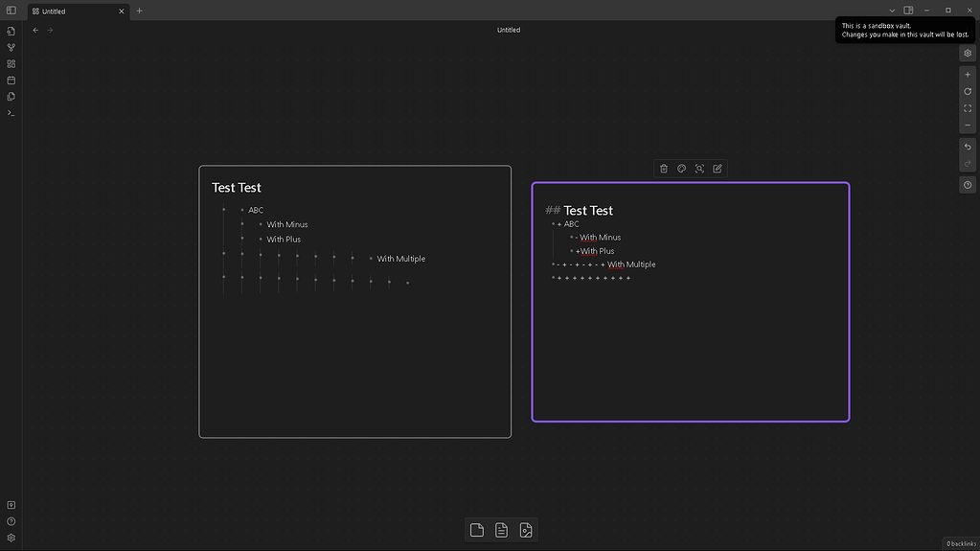Click With Multiple in the purple card

tap(631, 264)
